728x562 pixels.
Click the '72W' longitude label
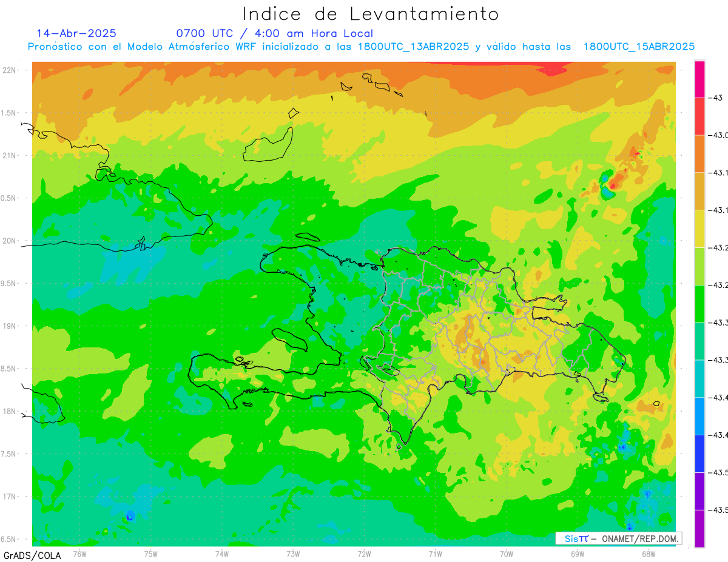(x=364, y=554)
